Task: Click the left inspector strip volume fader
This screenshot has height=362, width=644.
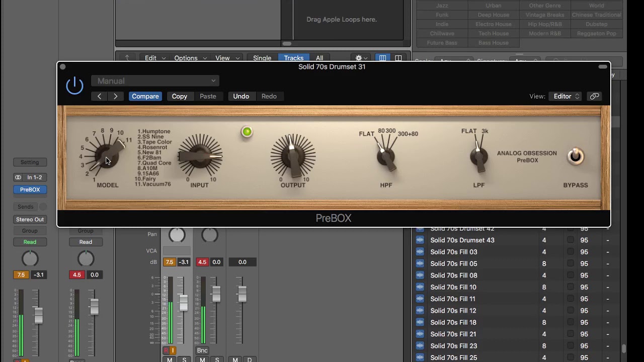Action: [x=38, y=315]
